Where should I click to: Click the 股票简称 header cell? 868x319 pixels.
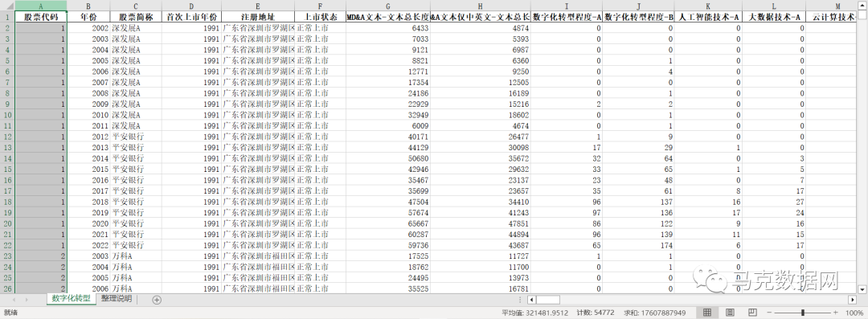coord(136,17)
